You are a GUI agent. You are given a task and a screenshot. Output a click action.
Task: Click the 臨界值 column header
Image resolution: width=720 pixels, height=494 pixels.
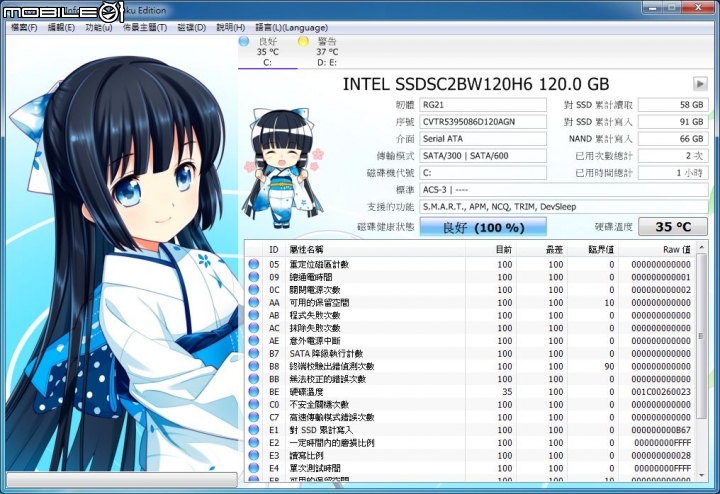pos(593,249)
